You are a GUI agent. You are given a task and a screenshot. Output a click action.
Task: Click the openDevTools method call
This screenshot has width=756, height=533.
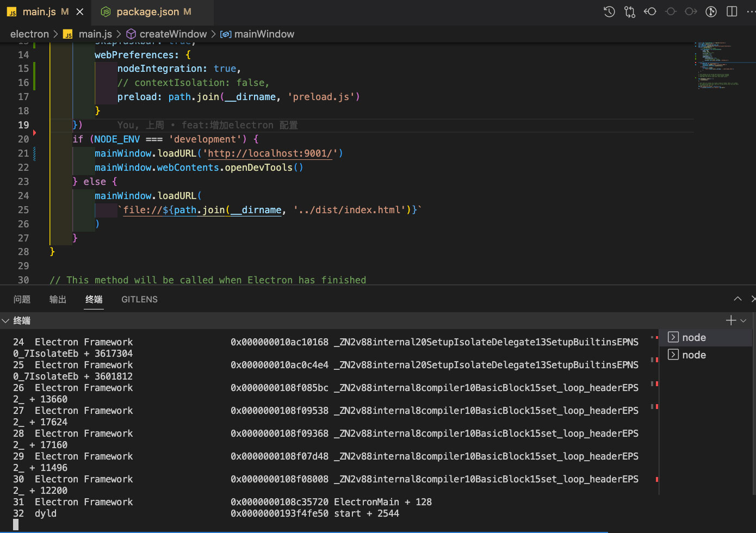coord(258,168)
